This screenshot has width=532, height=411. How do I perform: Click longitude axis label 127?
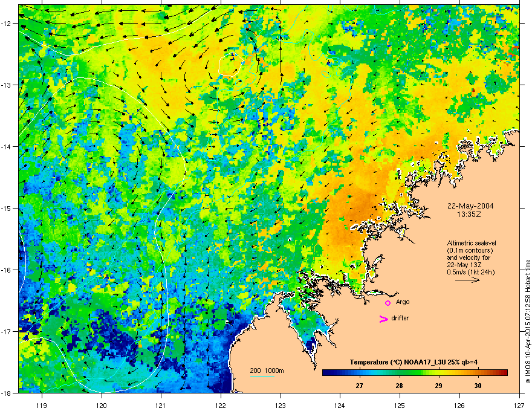519,405
